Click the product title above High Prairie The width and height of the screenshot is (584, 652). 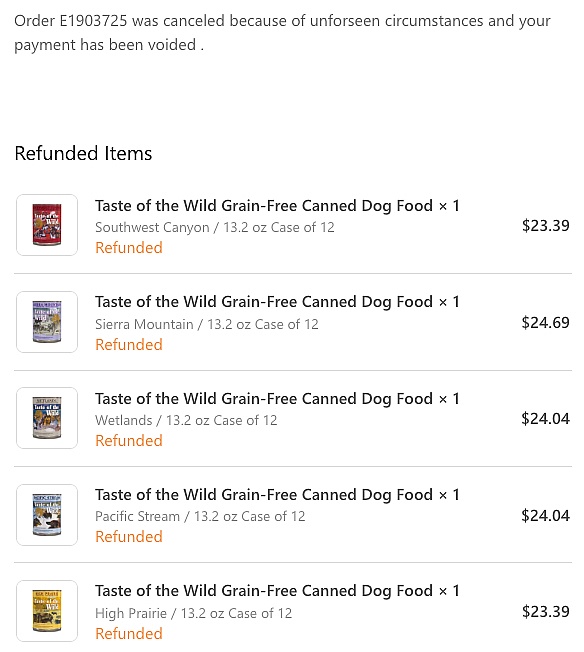tap(277, 591)
